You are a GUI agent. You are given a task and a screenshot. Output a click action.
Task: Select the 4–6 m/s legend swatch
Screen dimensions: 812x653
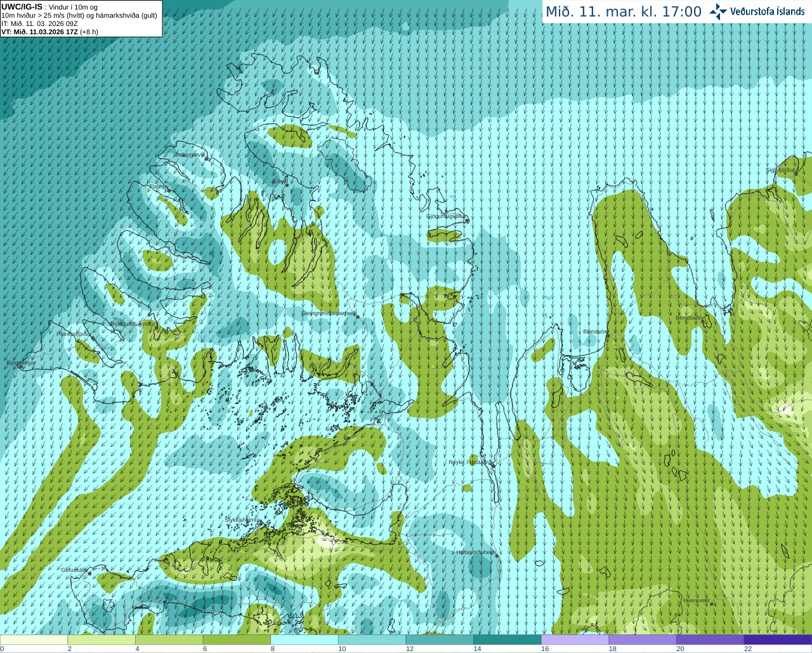169,640
